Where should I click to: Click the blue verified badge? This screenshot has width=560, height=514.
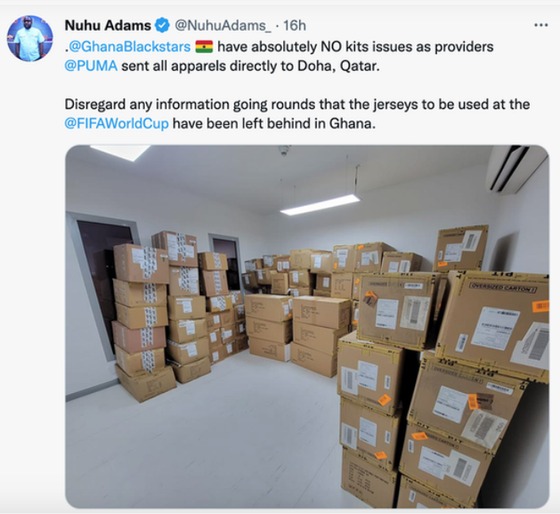coord(162,25)
